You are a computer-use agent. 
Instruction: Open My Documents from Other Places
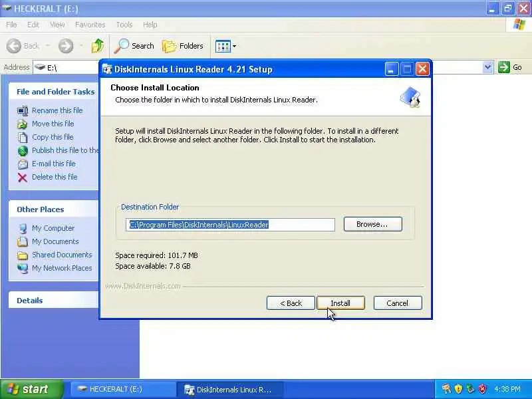coord(55,241)
